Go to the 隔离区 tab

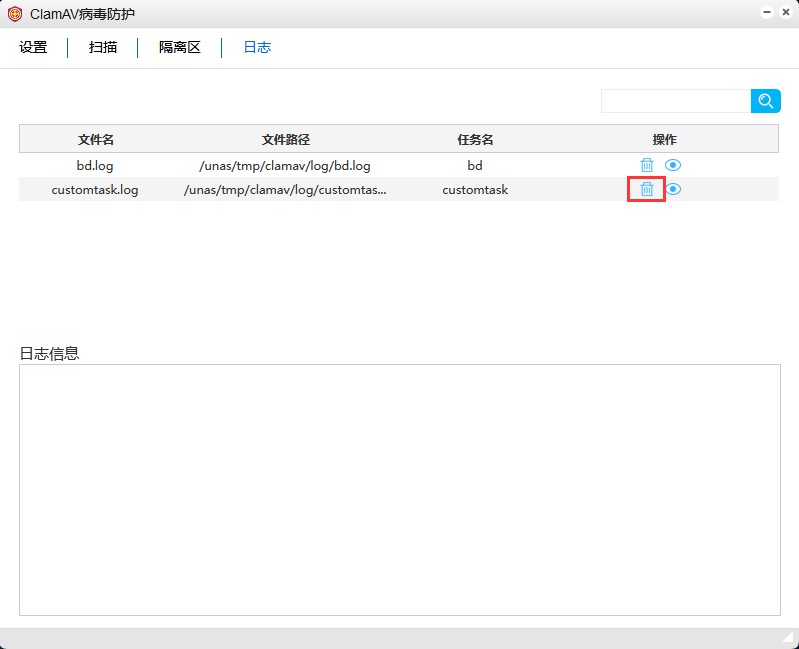(x=180, y=47)
